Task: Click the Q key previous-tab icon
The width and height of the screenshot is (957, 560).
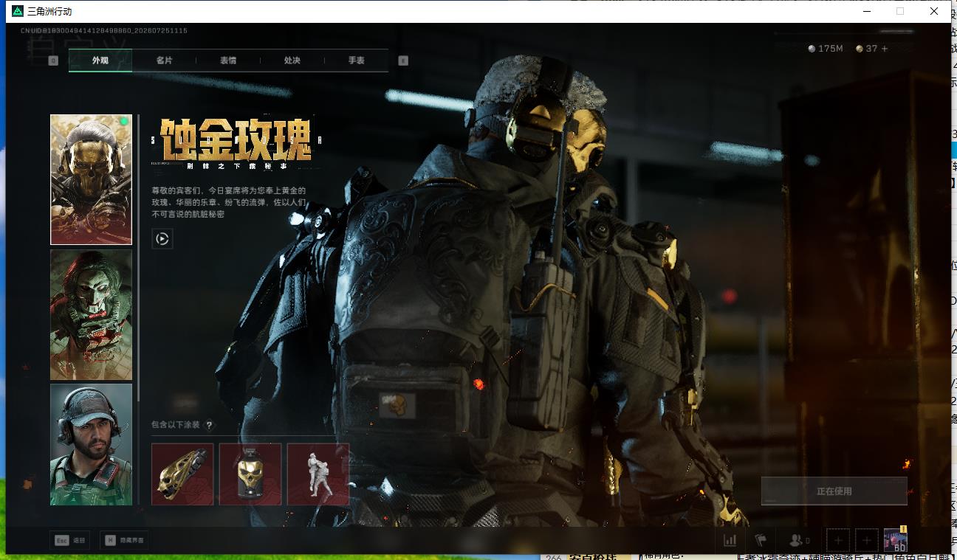Action: (x=53, y=61)
